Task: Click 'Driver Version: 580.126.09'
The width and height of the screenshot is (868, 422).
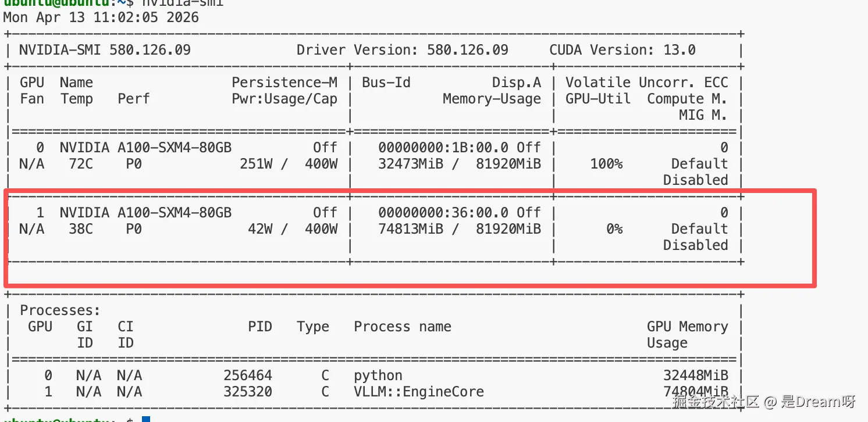Action: pyautogui.click(x=403, y=50)
